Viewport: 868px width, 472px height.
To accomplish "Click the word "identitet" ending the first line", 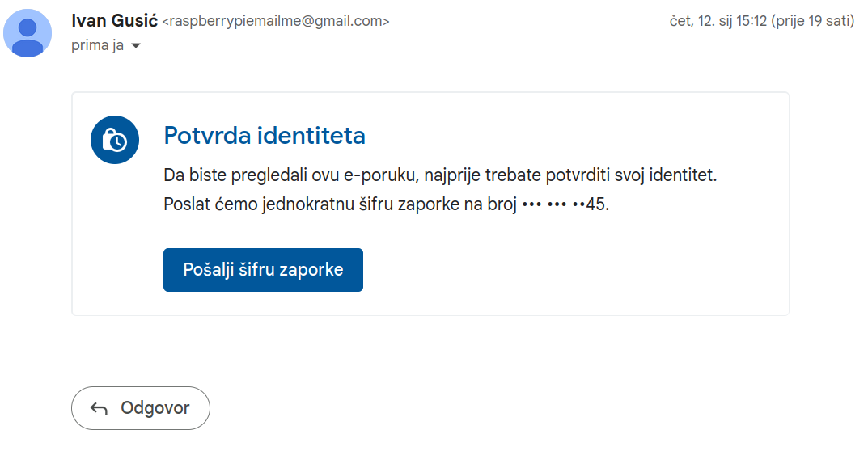I will [684, 175].
